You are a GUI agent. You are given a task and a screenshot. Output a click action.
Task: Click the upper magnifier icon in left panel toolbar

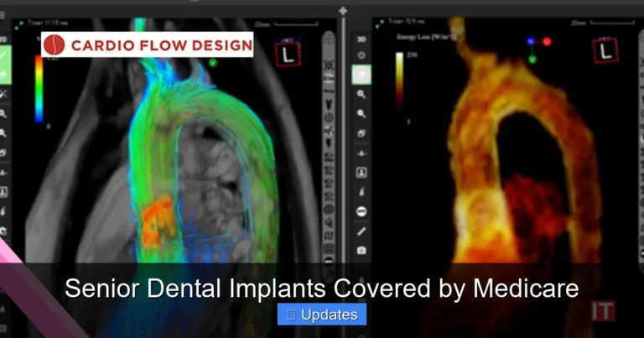point(3,114)
